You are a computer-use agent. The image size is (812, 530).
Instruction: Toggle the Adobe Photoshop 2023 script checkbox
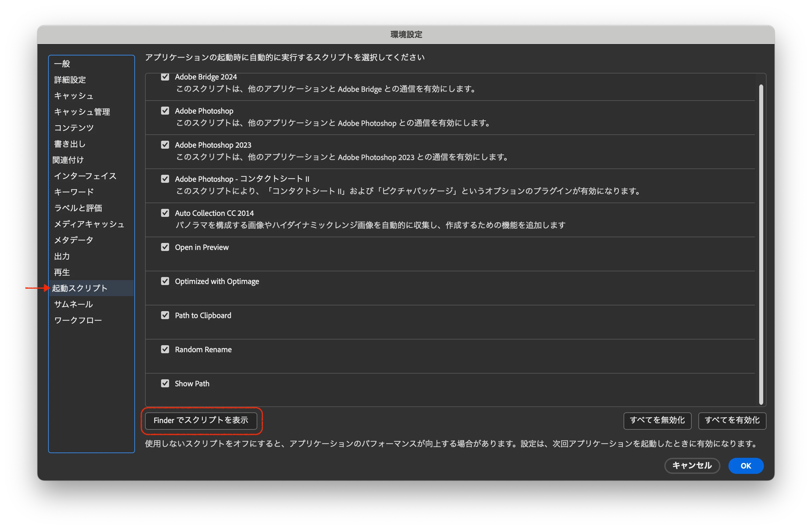165,145
